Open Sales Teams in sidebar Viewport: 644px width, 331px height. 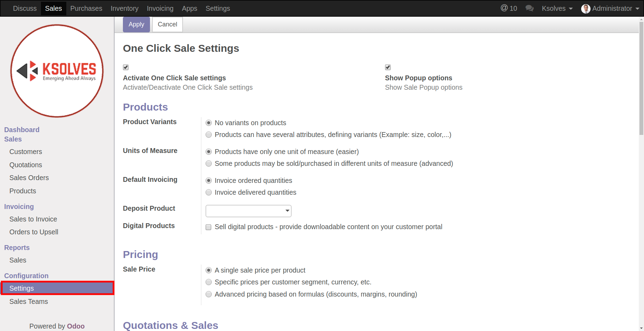point(28,301)
